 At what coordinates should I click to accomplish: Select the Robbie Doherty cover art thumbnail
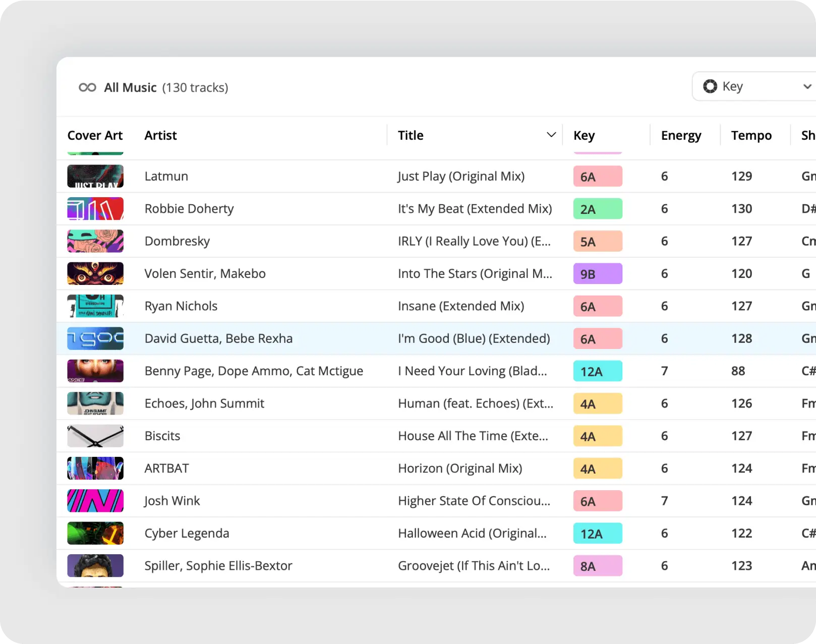point(95,209)
